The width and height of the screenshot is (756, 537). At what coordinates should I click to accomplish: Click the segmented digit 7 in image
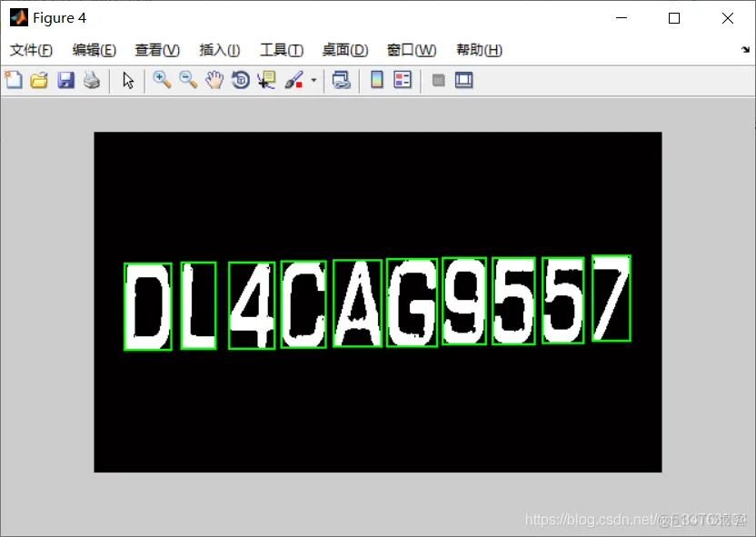pyautogui.click(x=612, y=298)
